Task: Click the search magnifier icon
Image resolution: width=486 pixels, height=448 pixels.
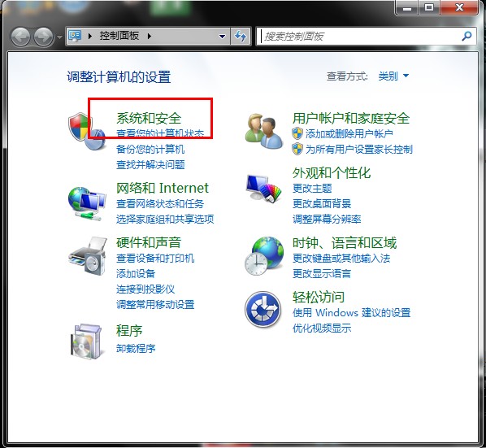Action: pyautogui.click(x=466, y=37)
